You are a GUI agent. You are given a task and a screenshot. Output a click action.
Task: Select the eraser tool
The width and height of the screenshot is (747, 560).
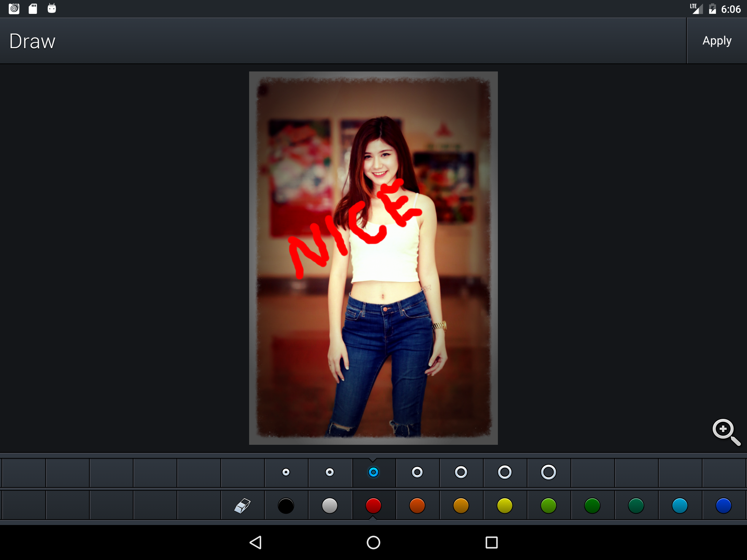click(x=243, y=505)
